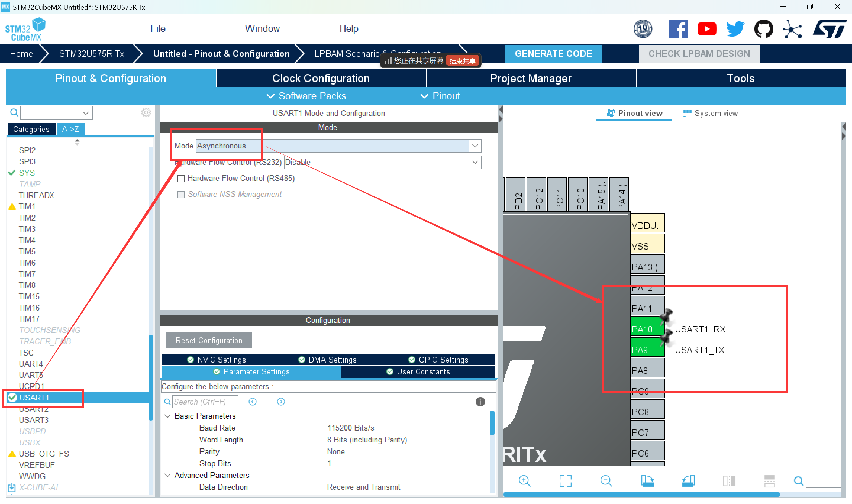This screenshot has height=504, width=852.
Task: Switch to the Project Manager tab
Action: click(531, 78)
